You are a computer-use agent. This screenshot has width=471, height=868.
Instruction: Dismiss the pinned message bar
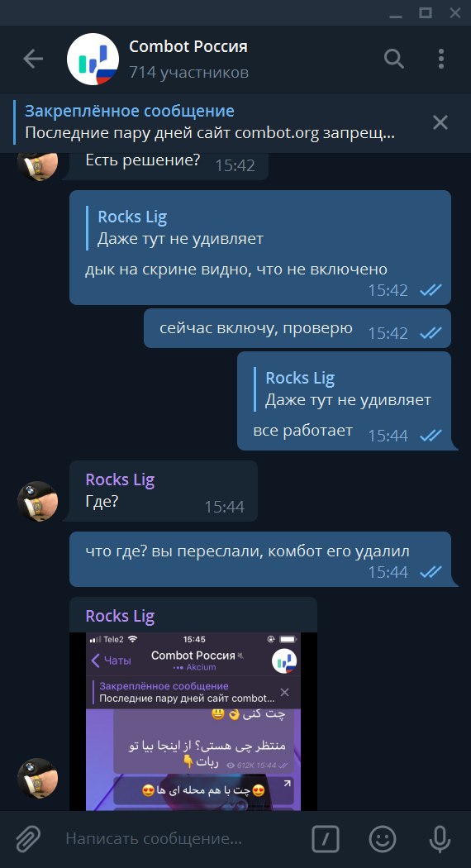click(440, 122)
